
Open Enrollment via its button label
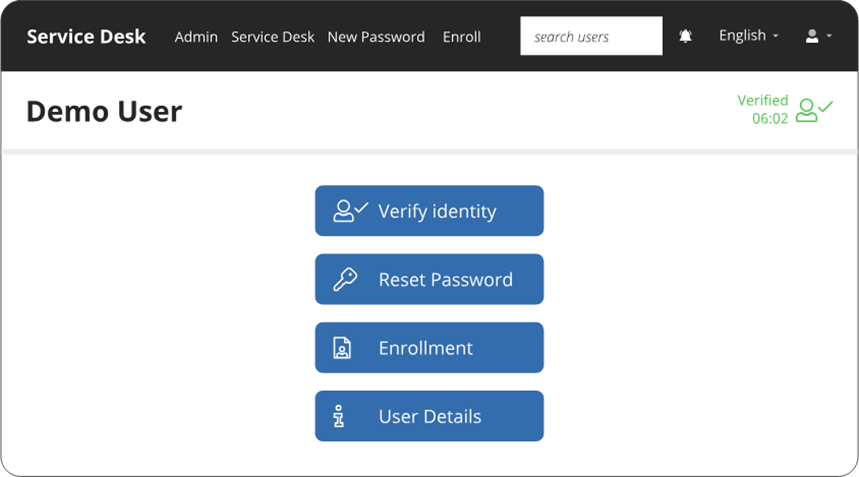(x=425, y=348)
